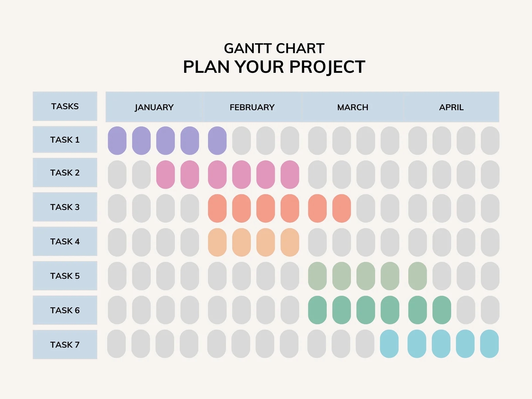Click the TASKS header cell
Screen dimensions: 532x399
65,106
